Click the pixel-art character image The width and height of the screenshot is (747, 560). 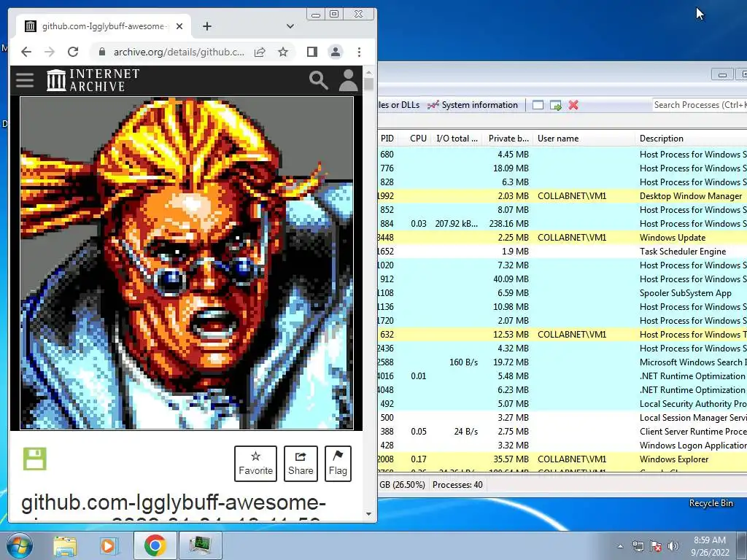point(187,263)
